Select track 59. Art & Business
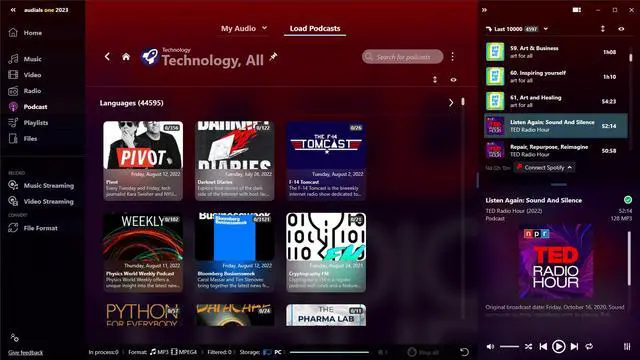 point(556,52)
